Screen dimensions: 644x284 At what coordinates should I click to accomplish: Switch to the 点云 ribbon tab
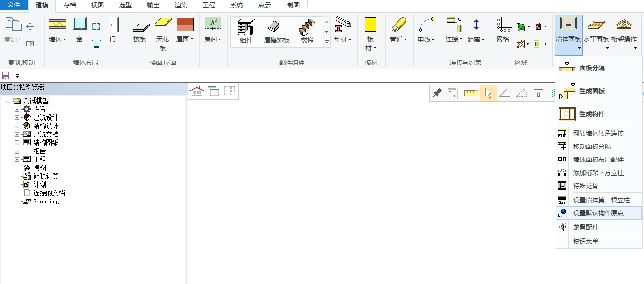(x=265, y=5)
